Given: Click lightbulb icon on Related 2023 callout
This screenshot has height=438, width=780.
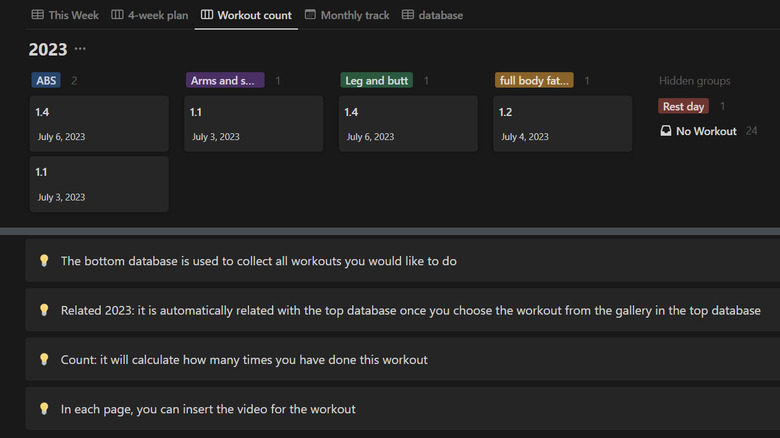Looking at the screenshot, I should [43, 310].
